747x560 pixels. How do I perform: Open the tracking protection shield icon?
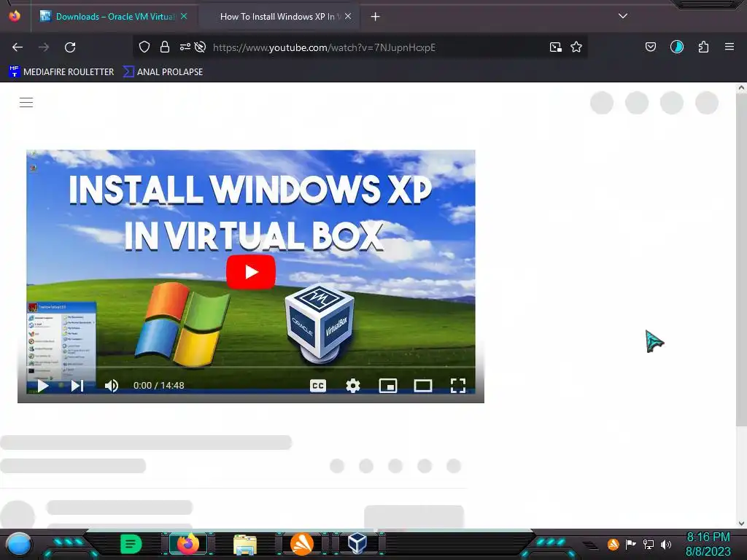(x=144, y=47)
